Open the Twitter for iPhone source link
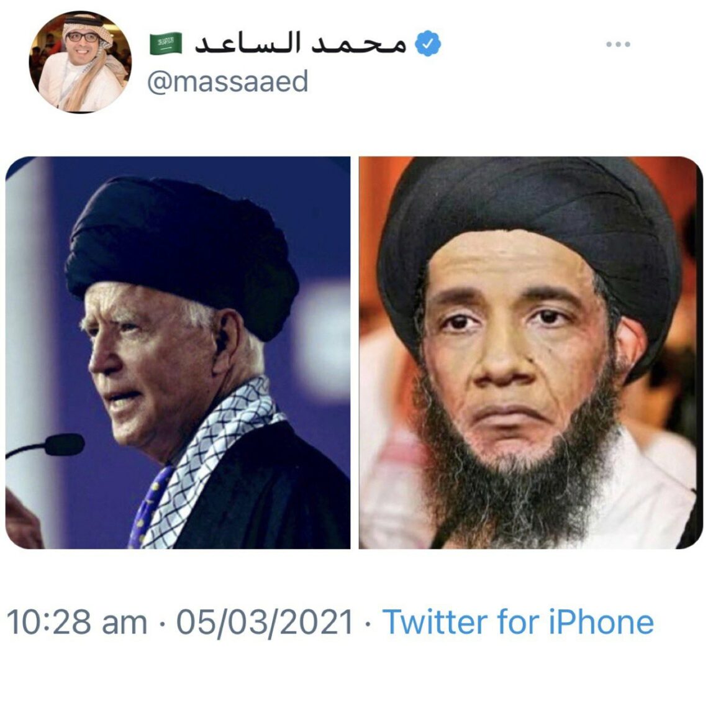Viewport: 708px width, 728px height. coord(518,622)
